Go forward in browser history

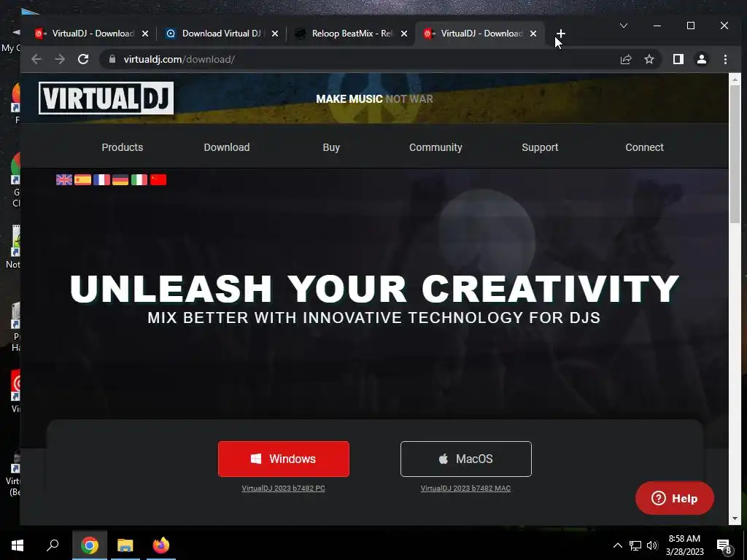pos(60,59)
